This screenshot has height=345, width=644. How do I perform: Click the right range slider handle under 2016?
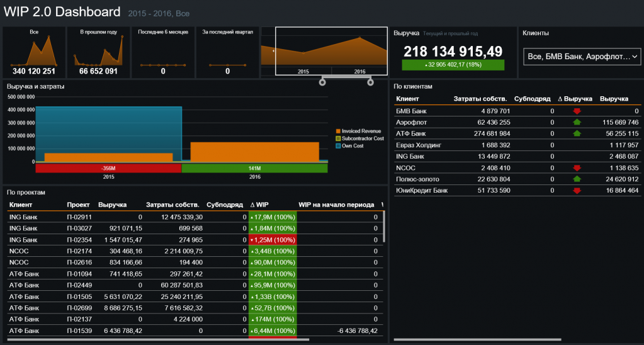tap(370, 82)
